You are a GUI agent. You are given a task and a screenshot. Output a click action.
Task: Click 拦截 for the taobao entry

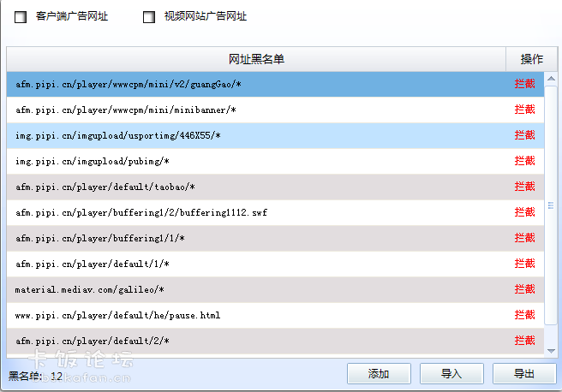tap(524, 187)
